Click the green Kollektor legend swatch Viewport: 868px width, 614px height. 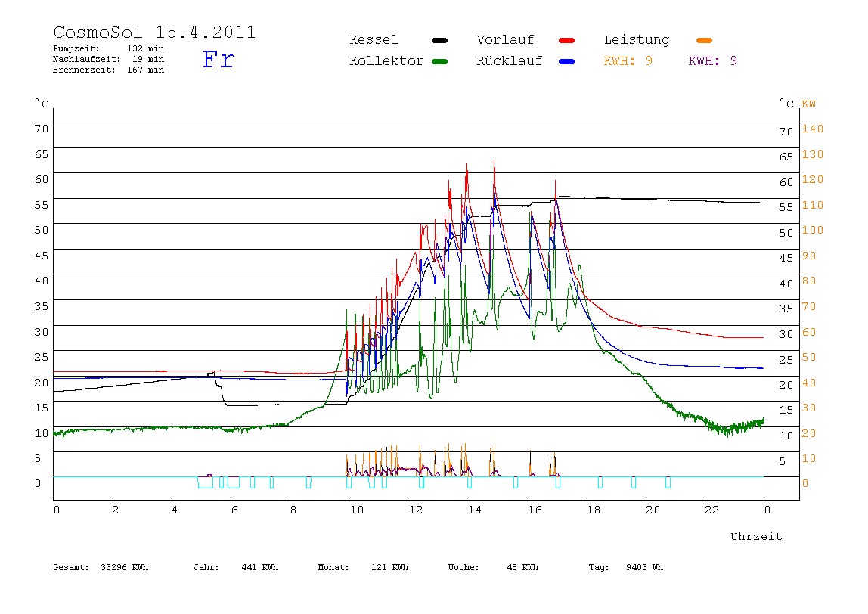point(439,61)
